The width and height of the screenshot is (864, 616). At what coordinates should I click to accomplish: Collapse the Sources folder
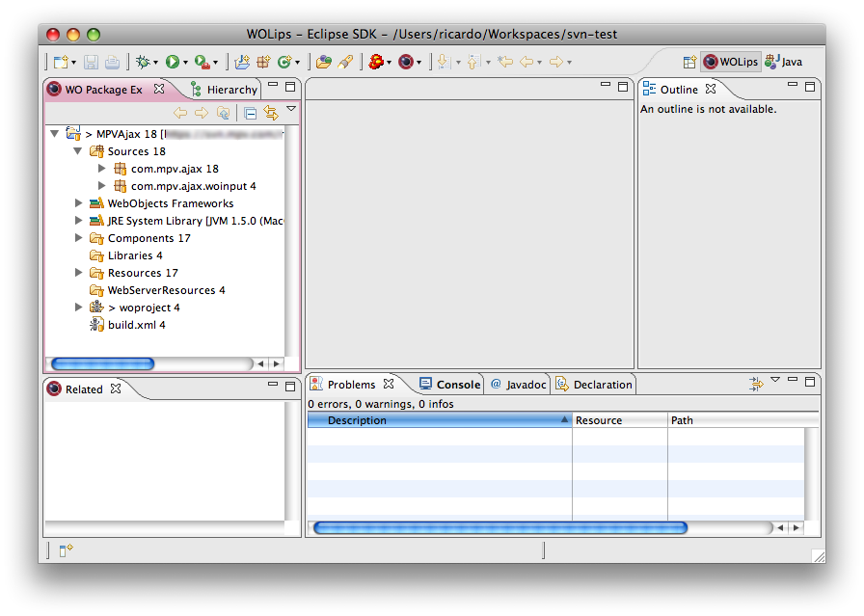pos(78,151)
